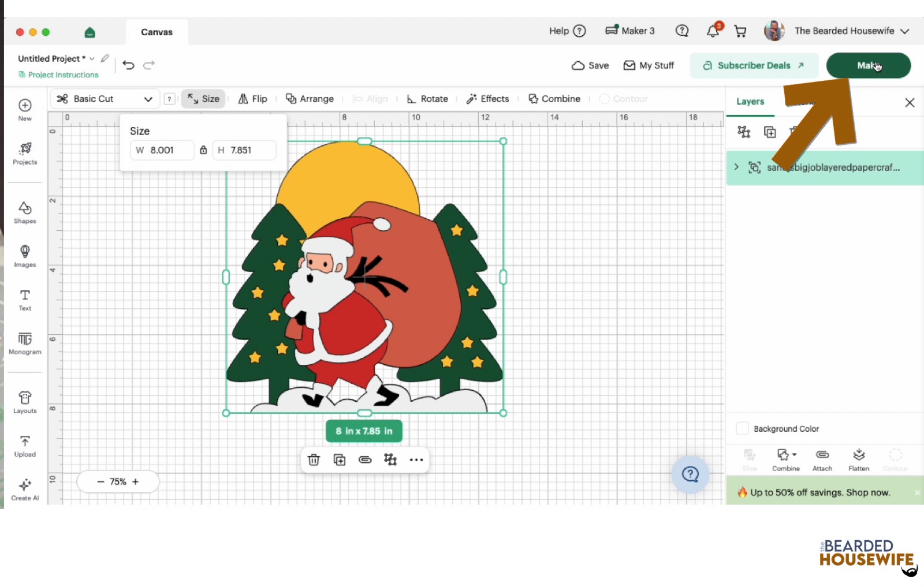Open the Layouts panel
This screenshot has width=924, height=587.
tap(25, 402)
